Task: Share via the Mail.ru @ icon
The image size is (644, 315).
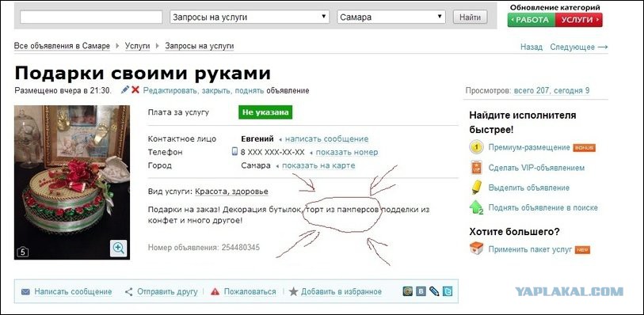Action: click(x=407, y=291)
